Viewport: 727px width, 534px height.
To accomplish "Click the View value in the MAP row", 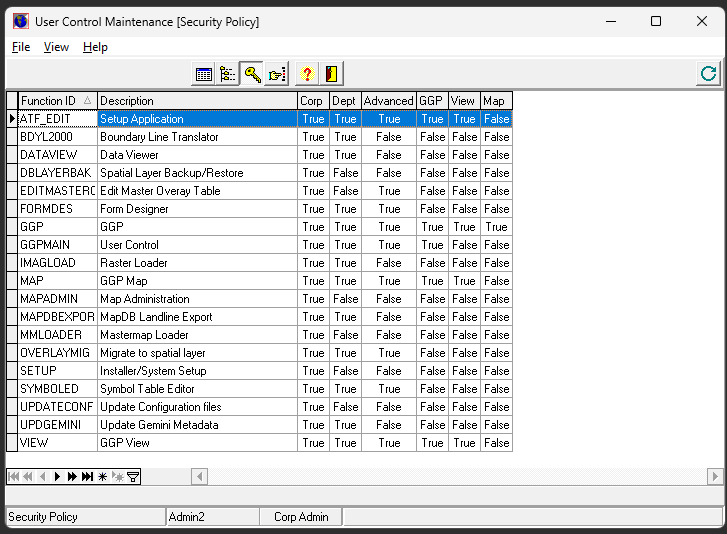I will (464, 281).
